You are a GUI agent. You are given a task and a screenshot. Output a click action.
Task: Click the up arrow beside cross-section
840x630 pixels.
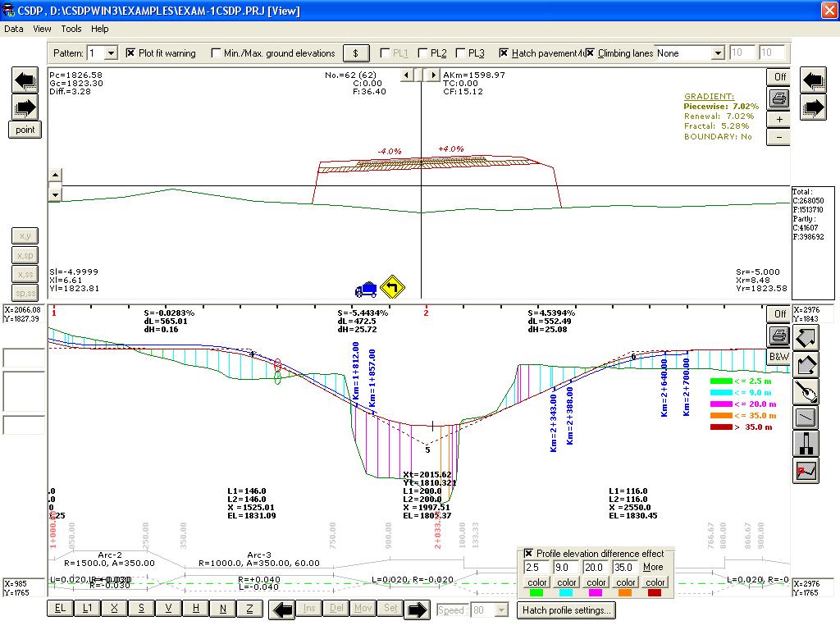[55, 176]
